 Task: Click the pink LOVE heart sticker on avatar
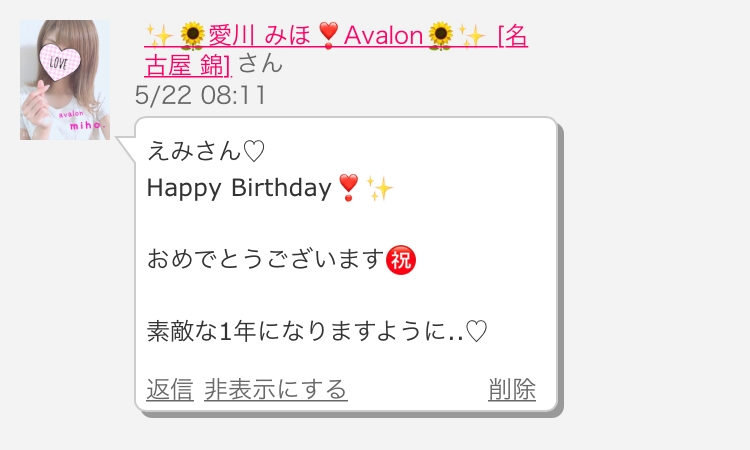[60, 62]
